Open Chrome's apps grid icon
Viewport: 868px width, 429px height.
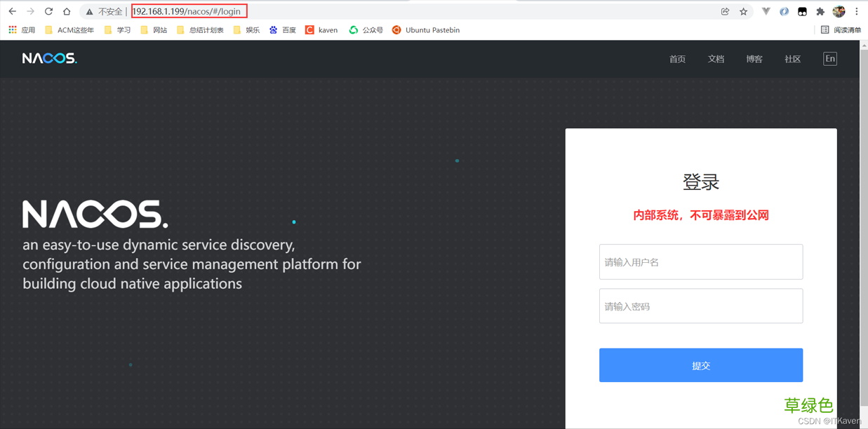point(12,29)
